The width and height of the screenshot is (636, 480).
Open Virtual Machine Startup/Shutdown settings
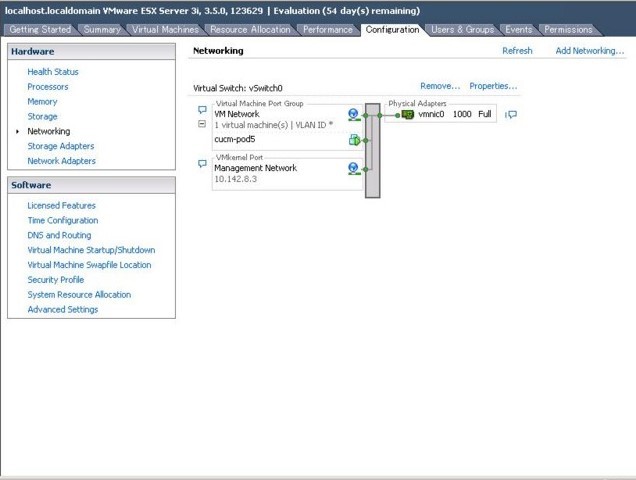pos(91,250)
